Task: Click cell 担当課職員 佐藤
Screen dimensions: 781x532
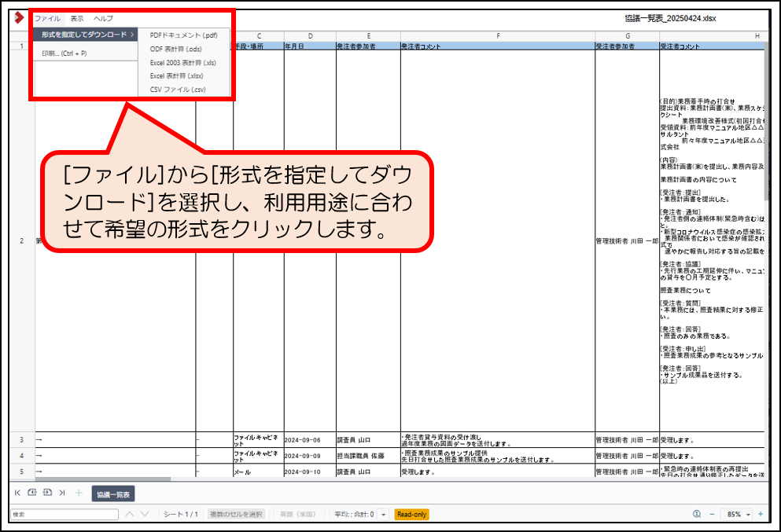Action: click(369, 456)
